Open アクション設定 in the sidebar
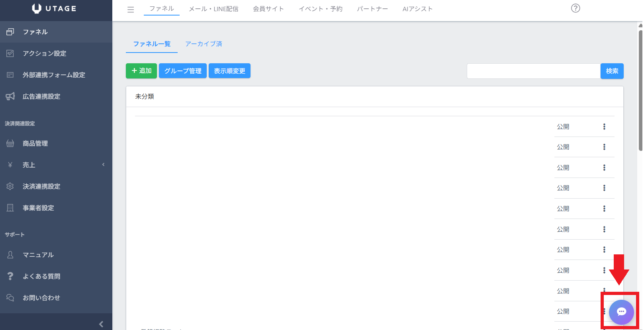The height and width of the screenshot is (330, 644). tap(44, 53)
